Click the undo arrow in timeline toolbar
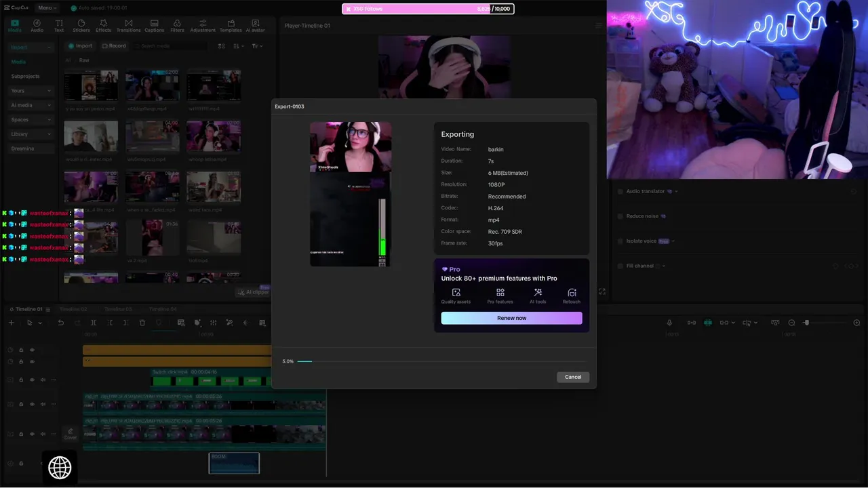 point(60,323)
